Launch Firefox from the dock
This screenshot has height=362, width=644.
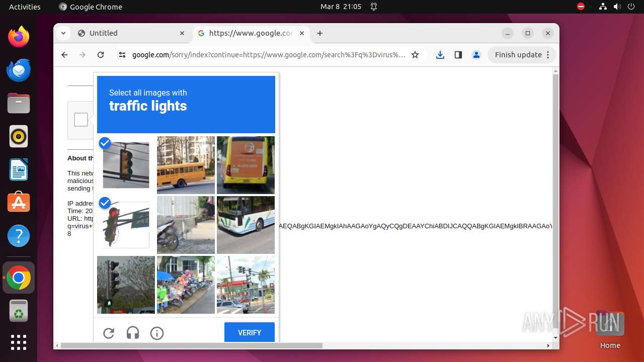19,37
